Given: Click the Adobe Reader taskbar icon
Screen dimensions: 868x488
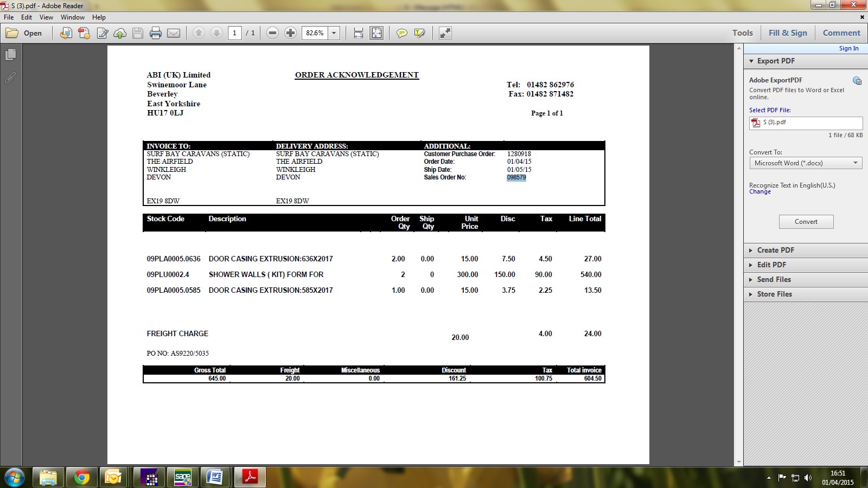Looking at the screenshot, I should tap(250, 478).
